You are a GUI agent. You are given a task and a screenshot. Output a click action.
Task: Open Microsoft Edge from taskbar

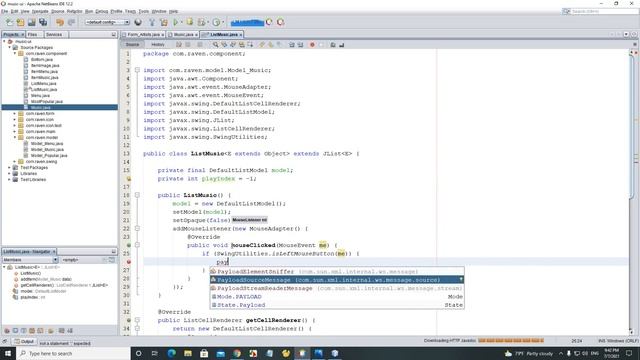[x=171, y=353]
